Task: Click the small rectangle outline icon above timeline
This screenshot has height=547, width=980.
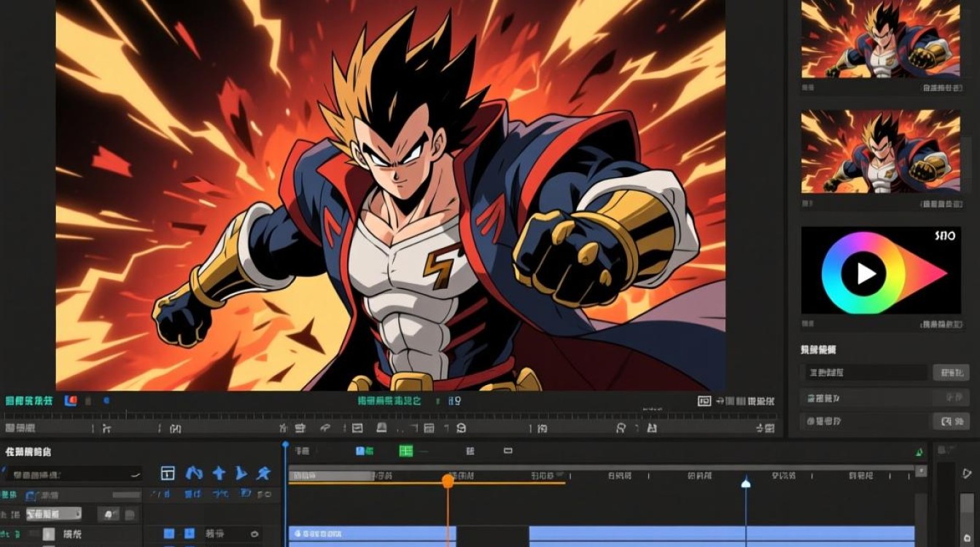Action: (508, 451)
